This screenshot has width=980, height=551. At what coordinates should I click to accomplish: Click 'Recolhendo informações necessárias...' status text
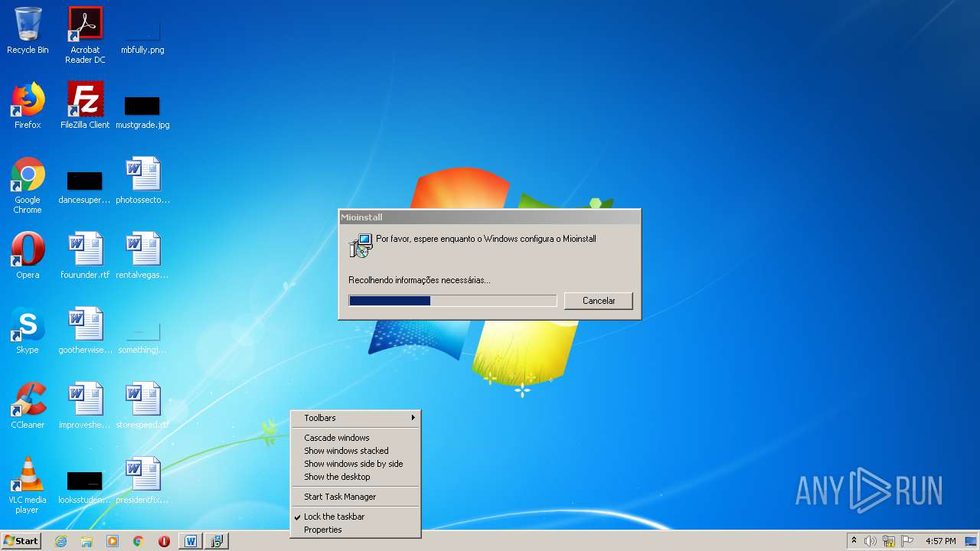[420, 280]
